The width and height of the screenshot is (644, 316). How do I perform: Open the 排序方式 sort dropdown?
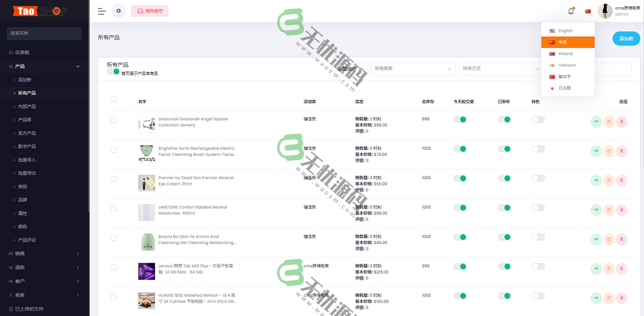500,69
